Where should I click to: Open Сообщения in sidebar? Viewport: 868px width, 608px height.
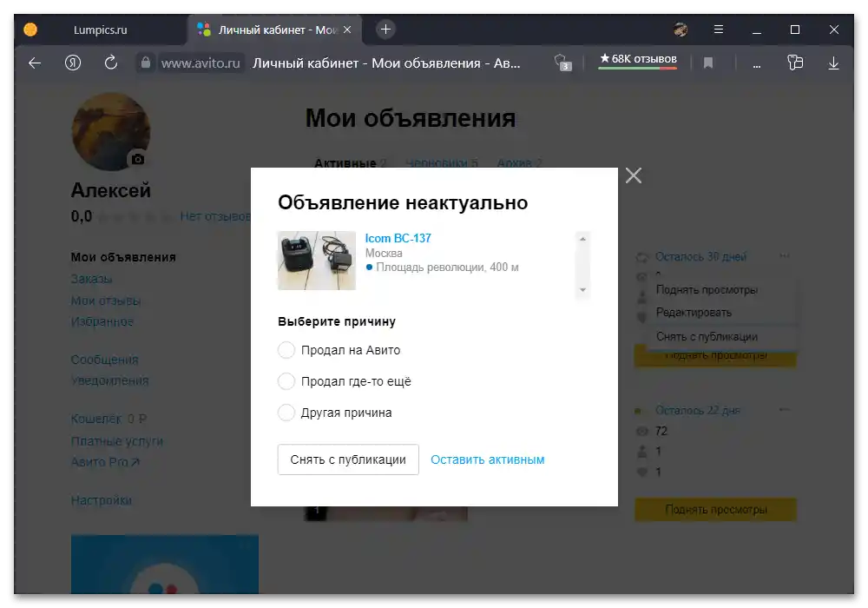click(105, 360)
